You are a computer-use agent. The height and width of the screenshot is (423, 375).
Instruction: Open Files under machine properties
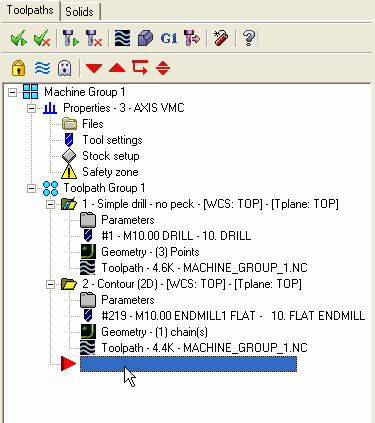click(93, 124)
